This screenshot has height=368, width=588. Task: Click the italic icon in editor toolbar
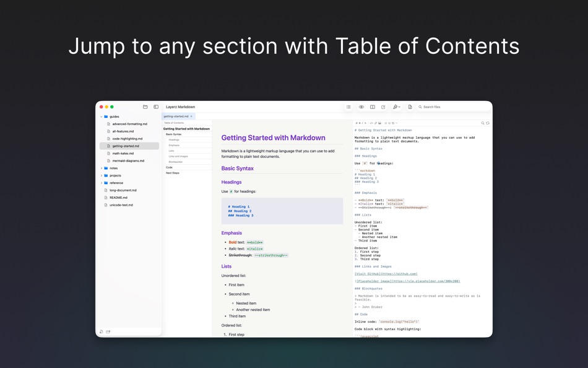pyautogui.click(x=362, y=123)
